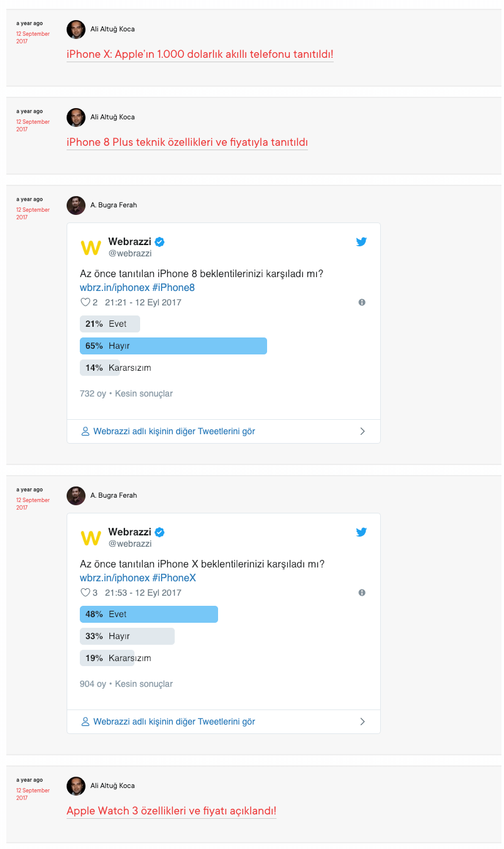Click the #iPhoneX hashtag in the tweet

pos(174,578)
